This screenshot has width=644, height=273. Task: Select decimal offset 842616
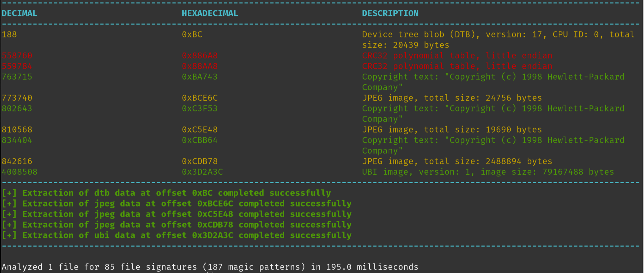pyautogui.click(x=17, y=161)
